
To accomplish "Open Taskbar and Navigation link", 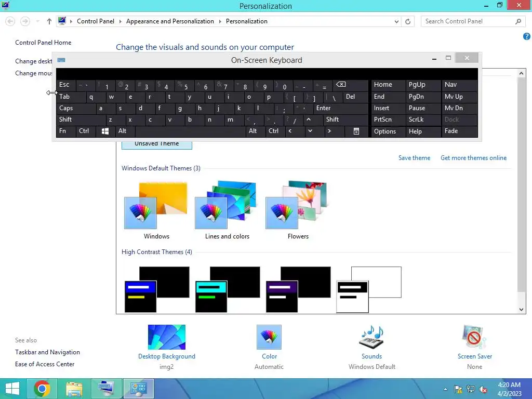I will click(x=47, y=352).
